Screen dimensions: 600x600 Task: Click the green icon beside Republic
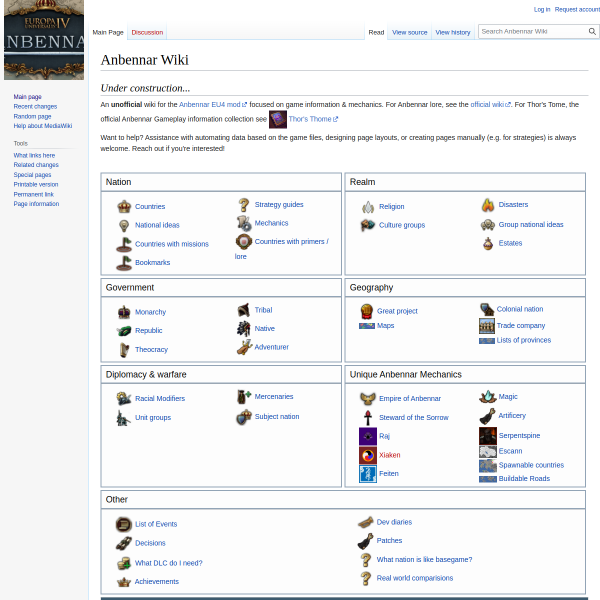(x=124, y=331)
